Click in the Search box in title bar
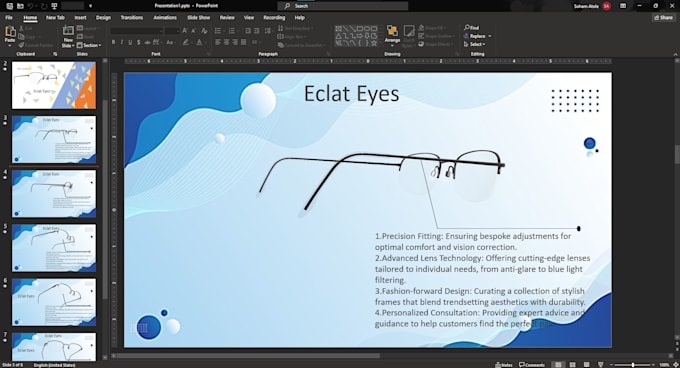The image size is (680, 368). tap(343, 6)
